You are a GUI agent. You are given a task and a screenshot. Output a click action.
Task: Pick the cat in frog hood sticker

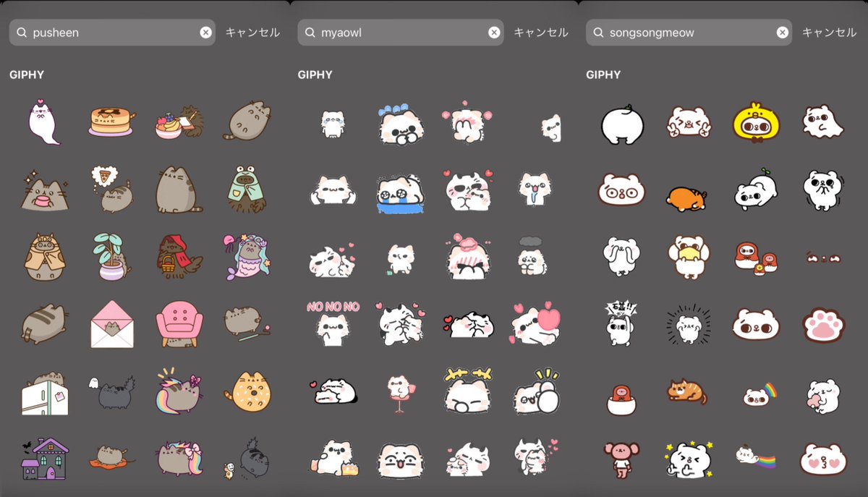(246, 189)
